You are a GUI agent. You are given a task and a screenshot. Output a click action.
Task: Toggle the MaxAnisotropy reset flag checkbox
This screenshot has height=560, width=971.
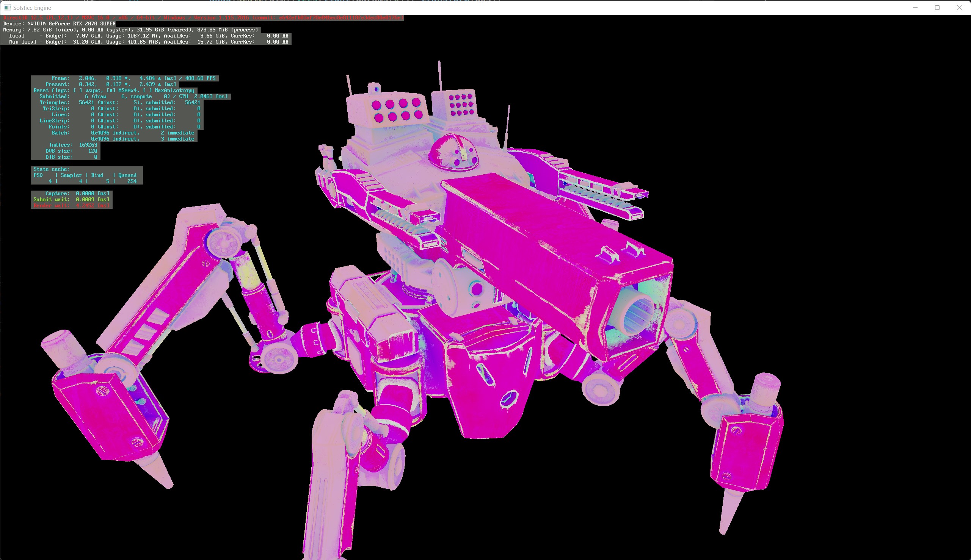tap(147, 91)
